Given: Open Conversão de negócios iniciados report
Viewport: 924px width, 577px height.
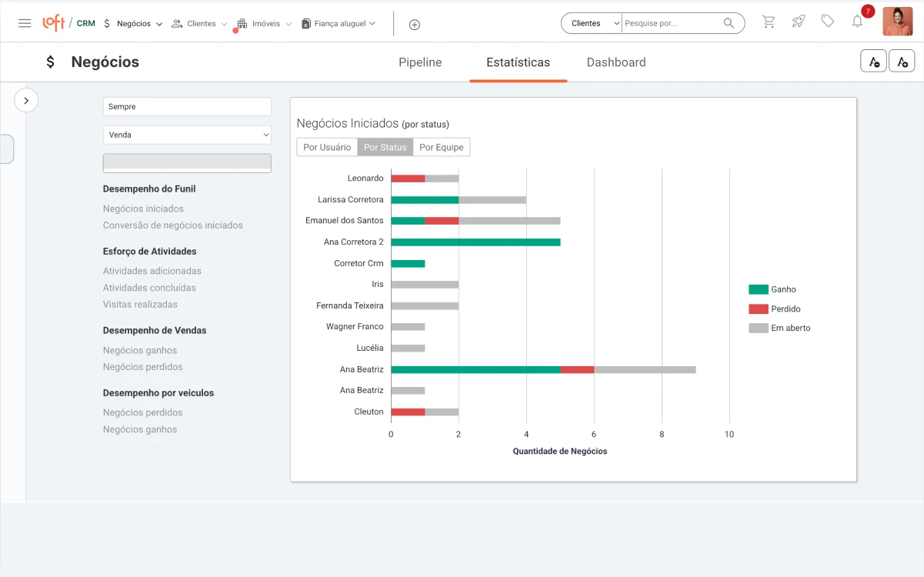Looking at the screenshot, I should coord(173,225).
